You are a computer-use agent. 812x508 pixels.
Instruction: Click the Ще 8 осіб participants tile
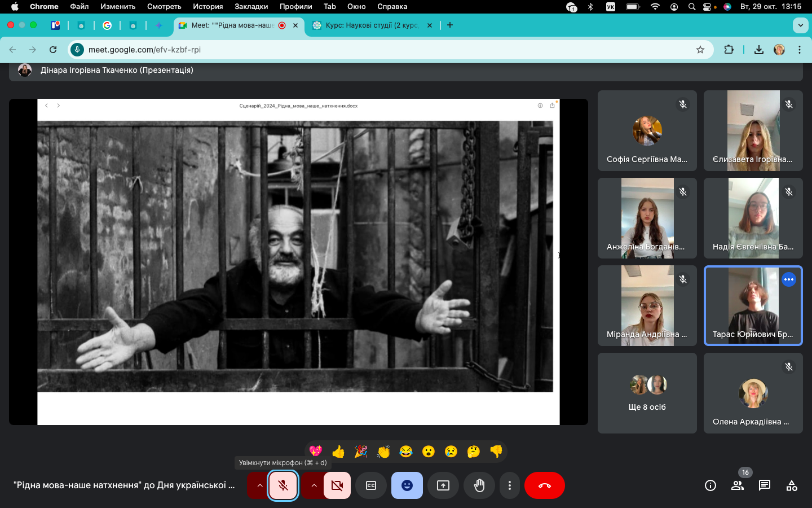[x=647, y=393]
